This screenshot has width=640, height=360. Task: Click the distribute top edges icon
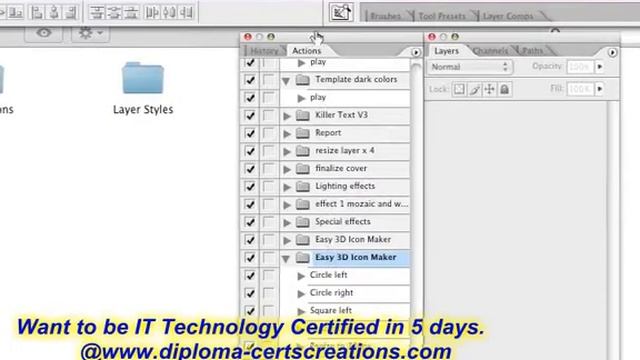click(x=97, y=12)
